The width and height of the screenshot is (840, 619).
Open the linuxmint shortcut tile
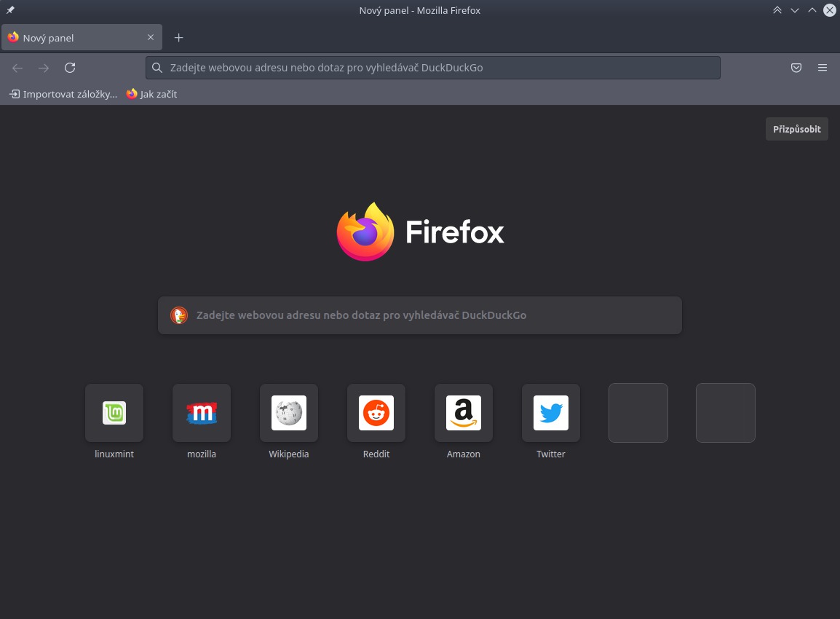[114, 413]
